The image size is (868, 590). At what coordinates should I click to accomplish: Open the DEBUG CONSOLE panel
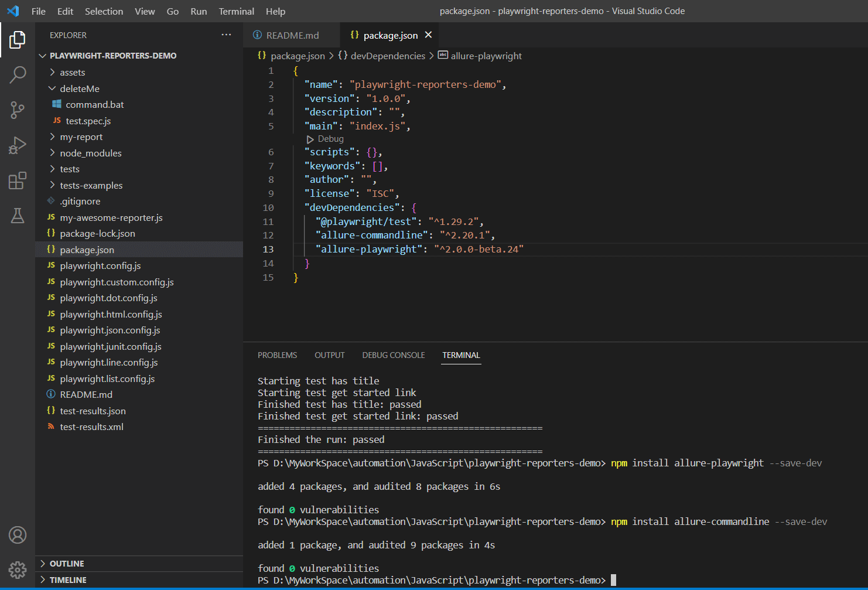point(393,354)
